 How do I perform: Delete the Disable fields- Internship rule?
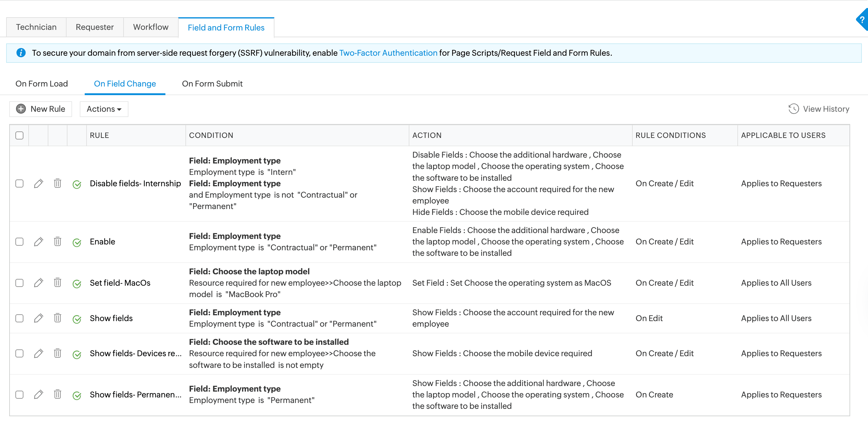pos(58,183)
